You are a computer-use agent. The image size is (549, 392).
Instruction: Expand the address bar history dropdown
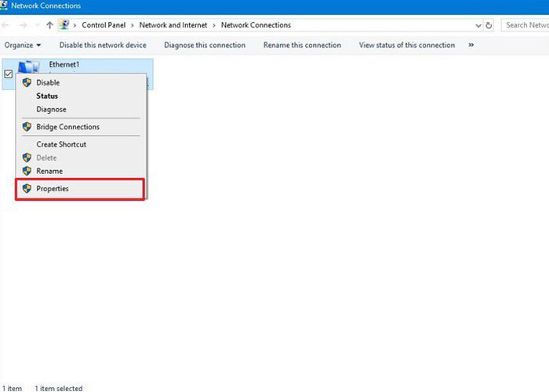(478, 26)
